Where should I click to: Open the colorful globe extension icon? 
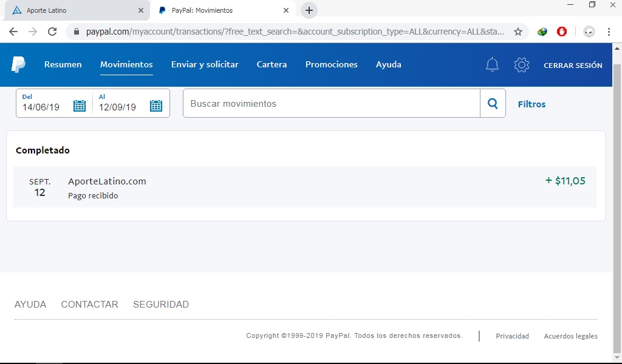pos(542,32)
